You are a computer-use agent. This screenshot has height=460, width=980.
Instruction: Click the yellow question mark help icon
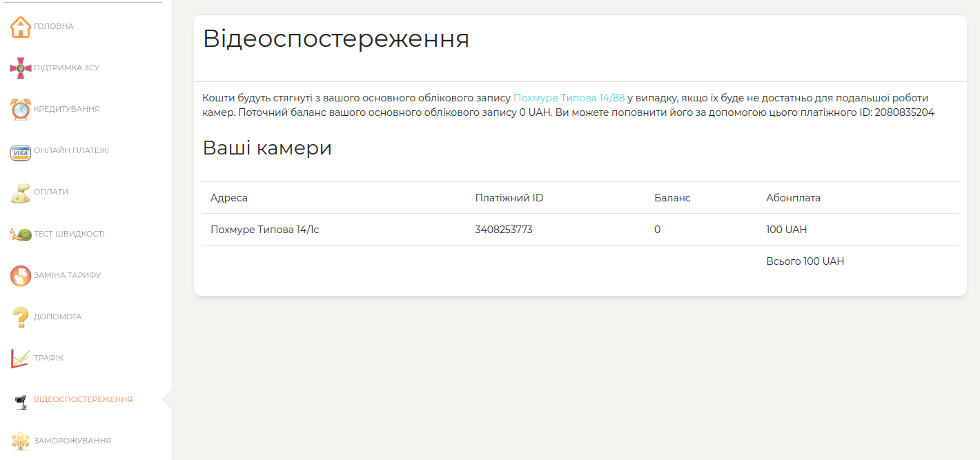[x=21, y=317]
